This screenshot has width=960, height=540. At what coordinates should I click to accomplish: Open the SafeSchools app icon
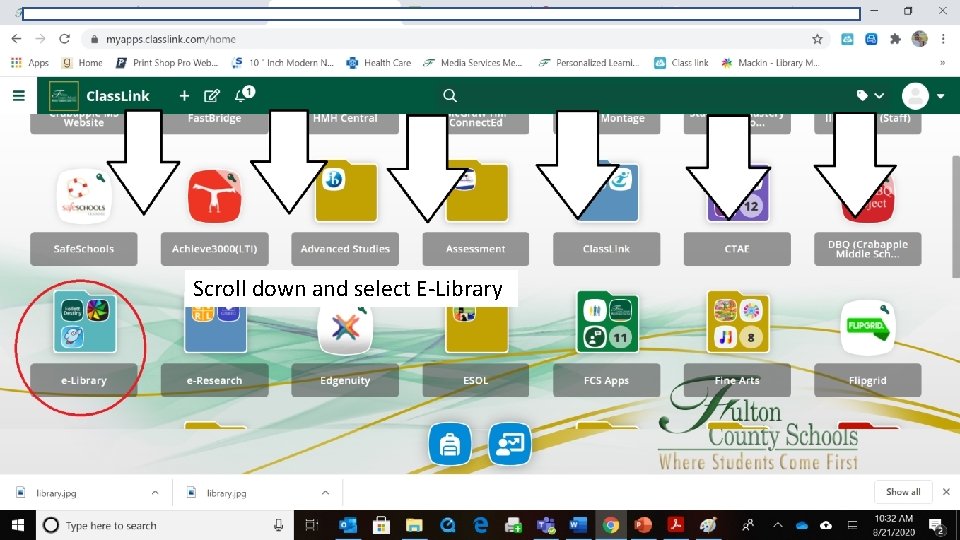tap(84, 197)
